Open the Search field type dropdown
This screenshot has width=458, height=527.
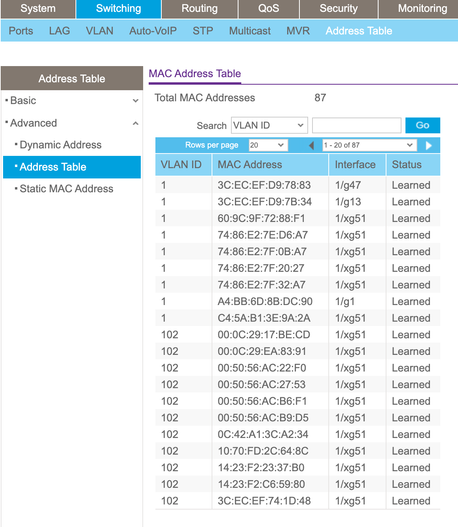[x=269, y=125]
